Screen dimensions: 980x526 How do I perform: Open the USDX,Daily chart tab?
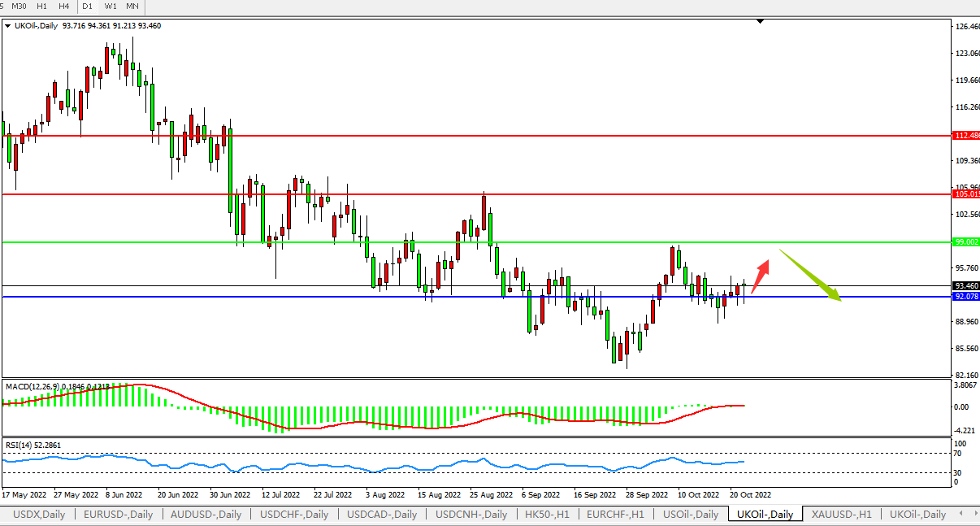click(40, 514)
